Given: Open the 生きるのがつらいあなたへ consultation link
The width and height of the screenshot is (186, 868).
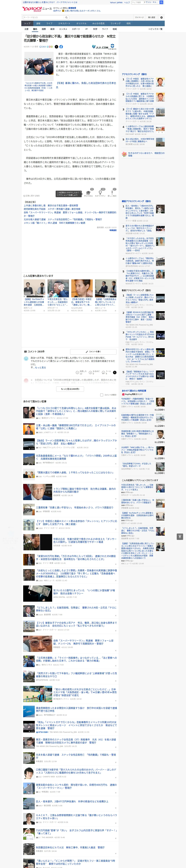Looking at the screenshot, I should pyautogui.click(x=146, y=154).
